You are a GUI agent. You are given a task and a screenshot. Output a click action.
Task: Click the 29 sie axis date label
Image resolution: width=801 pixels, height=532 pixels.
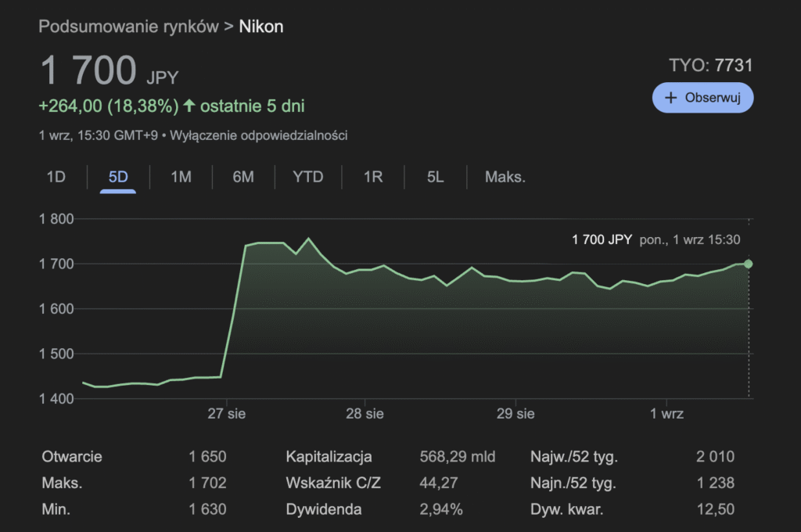tap(515, 413)
